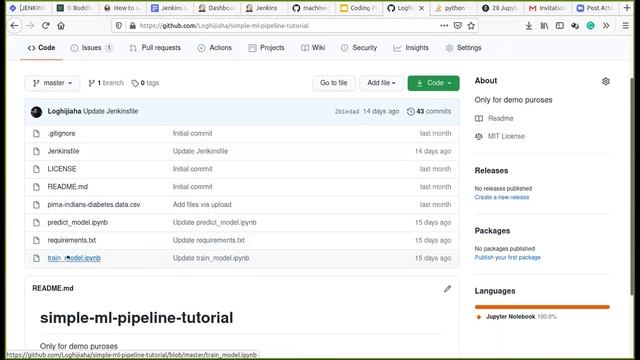Click the orange languages bar
Viewport: 640px width, 360px height.
click(542, 307)
